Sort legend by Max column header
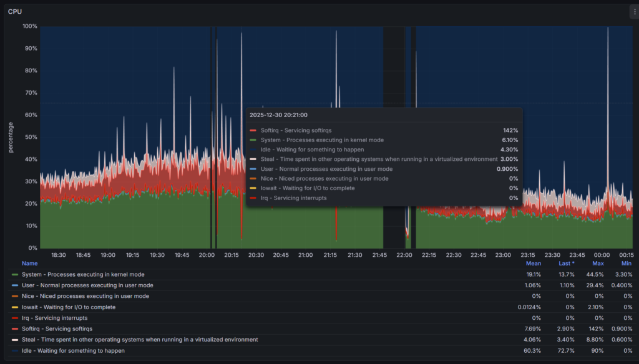Image resolution: width=639 pixels, height=364 pixels. coord(598,263)
